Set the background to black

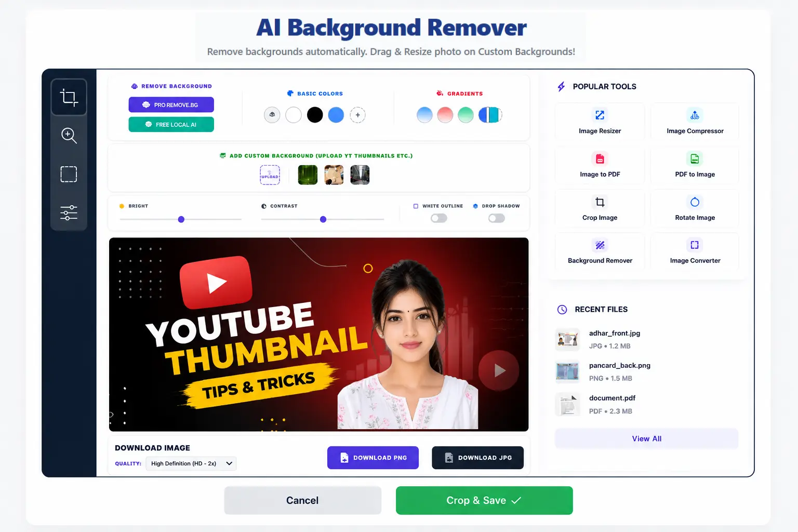315,115
